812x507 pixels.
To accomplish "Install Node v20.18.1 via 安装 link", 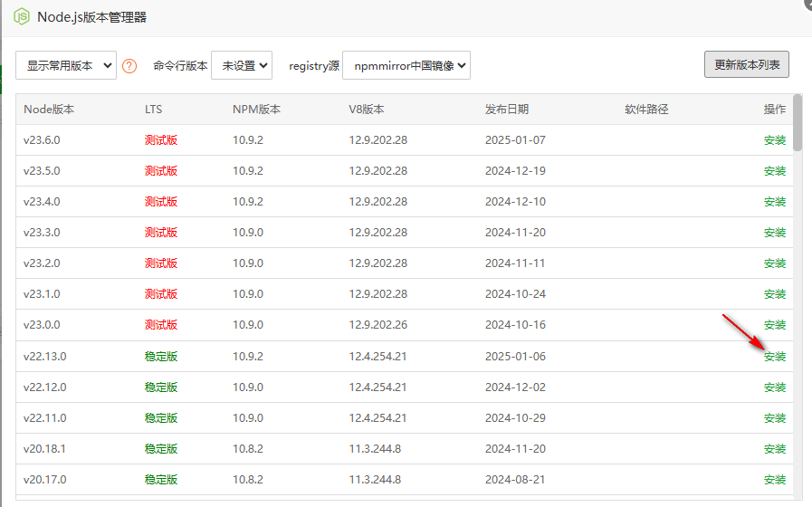I will tap(775, 449).
